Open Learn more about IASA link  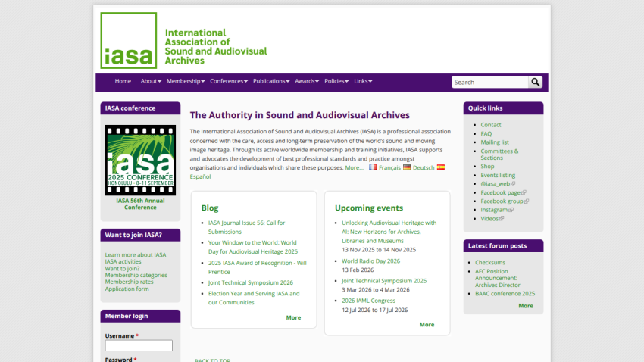click(136, 255)
